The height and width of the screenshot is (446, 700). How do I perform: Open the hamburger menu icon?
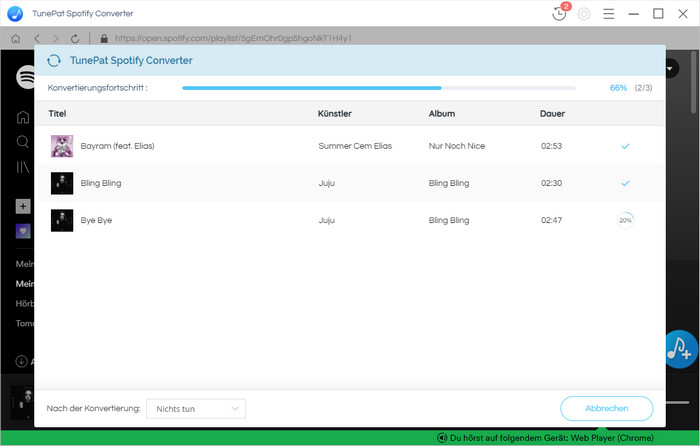608,14
